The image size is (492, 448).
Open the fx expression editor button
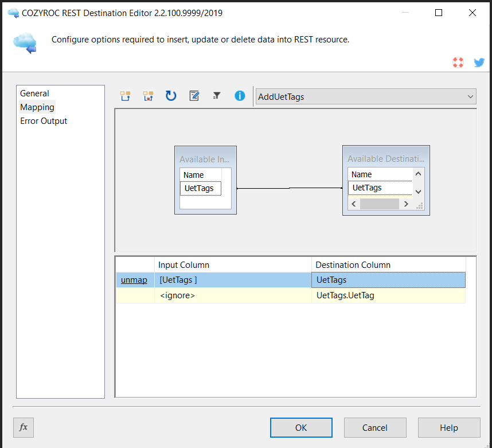pyautogui.click(x=24, y=427)
